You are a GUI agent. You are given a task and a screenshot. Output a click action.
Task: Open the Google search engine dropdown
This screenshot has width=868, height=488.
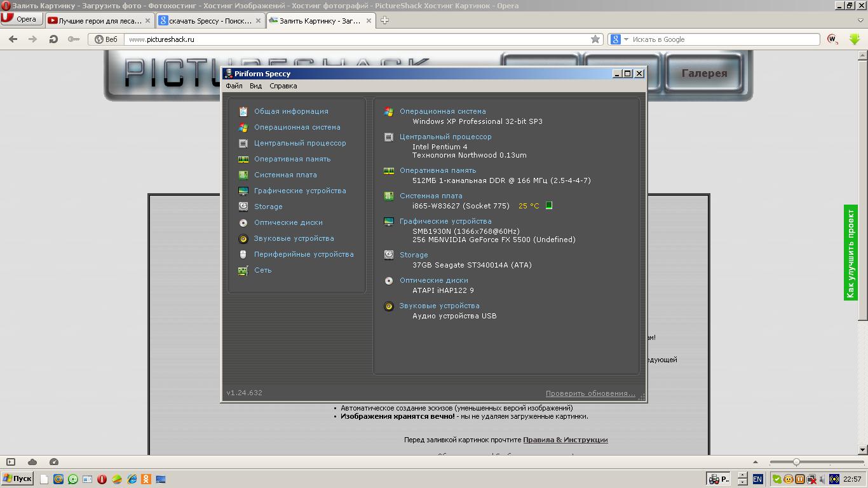tap(619, 39)
